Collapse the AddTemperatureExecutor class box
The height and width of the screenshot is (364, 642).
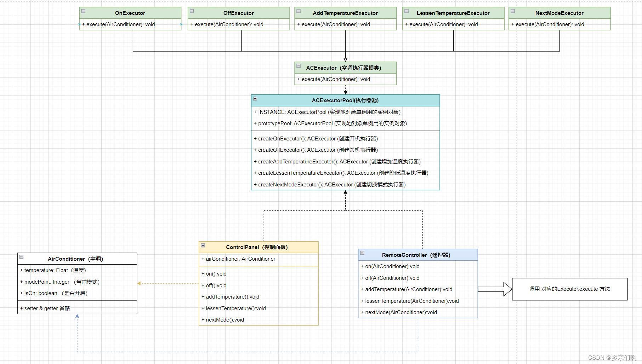299,11
